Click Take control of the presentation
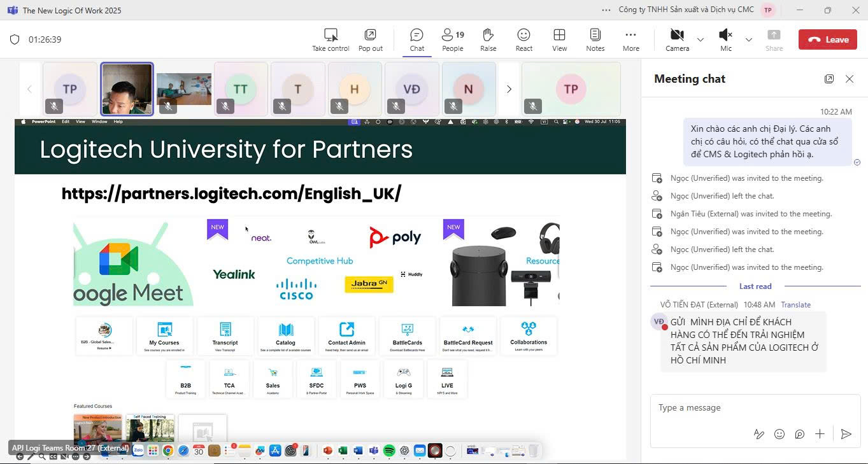This screenshot has height=464, width=868. (x=331, y=39)
